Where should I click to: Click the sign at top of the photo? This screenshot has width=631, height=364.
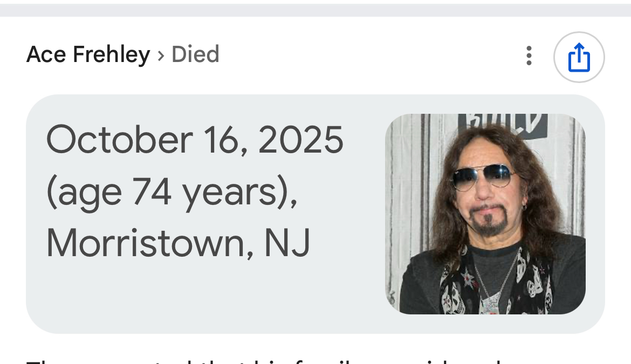[503, 124]
